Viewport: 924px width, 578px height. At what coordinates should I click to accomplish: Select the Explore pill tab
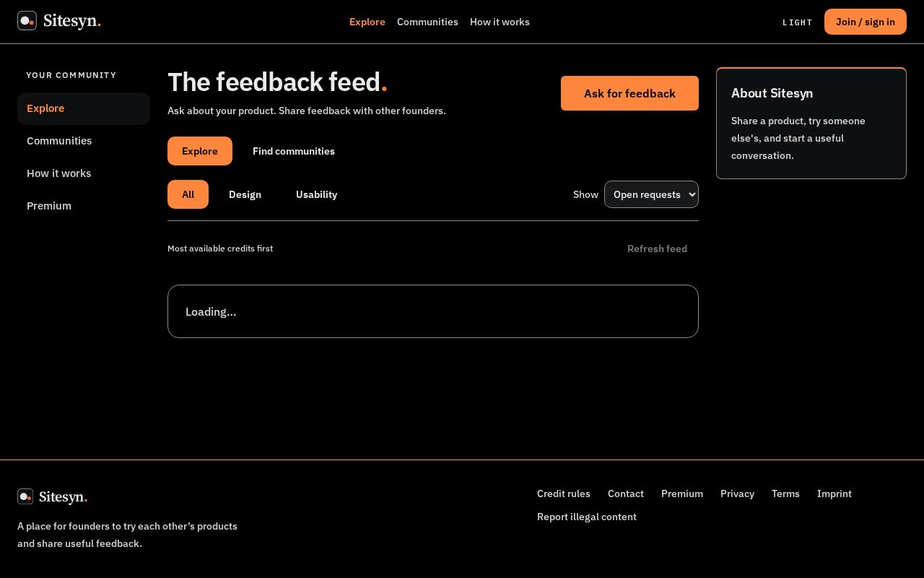[x=200, y=151]
